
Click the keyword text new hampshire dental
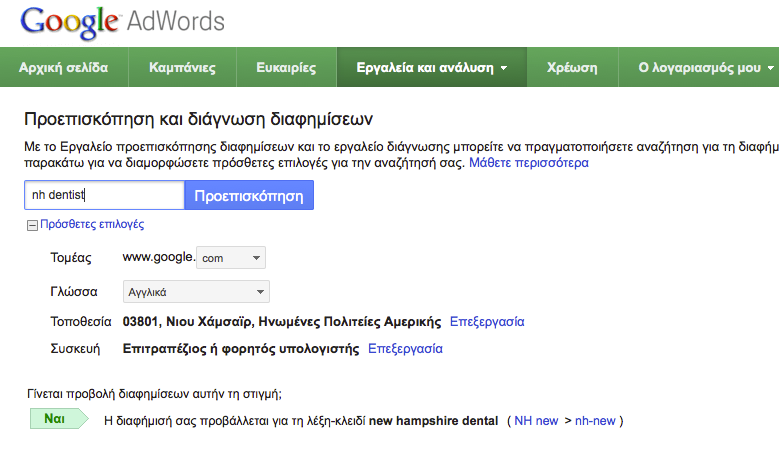433,421
